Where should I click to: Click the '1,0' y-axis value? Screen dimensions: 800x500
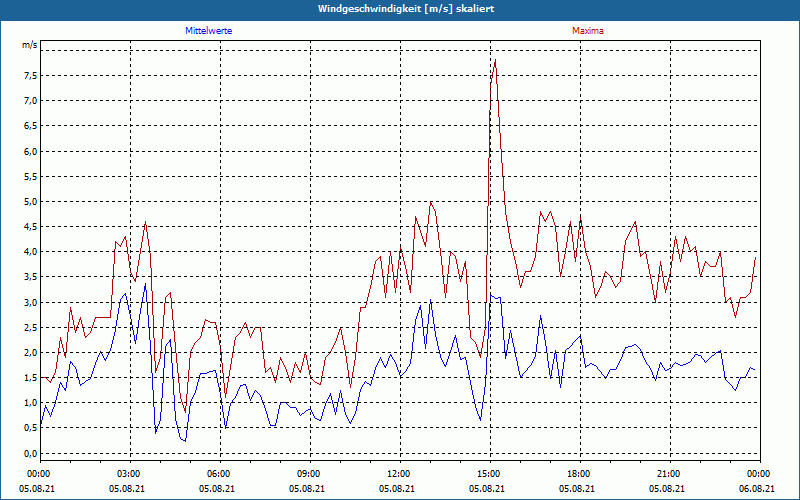click(31, 403)
